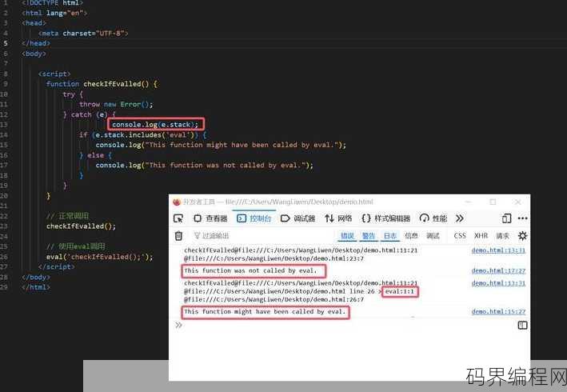The width and height of the screenshot is (567, 392).
Task: Minimize the developer tools window
Action: click(x=469, y=202)
